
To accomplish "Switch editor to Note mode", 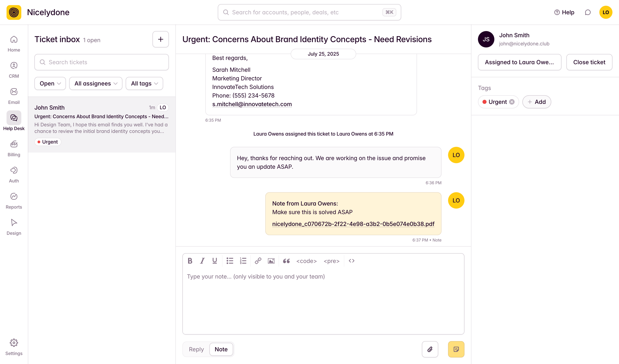I will (x=221, y=349).
